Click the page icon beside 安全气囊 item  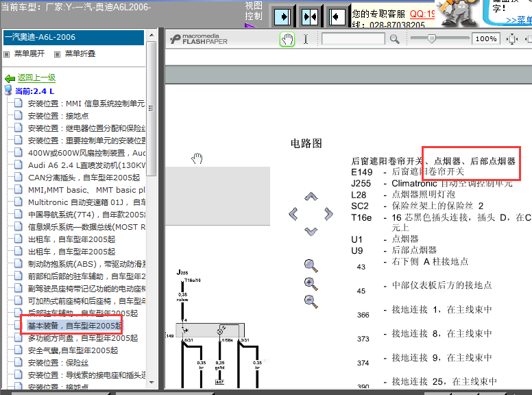tap(19, 350)
